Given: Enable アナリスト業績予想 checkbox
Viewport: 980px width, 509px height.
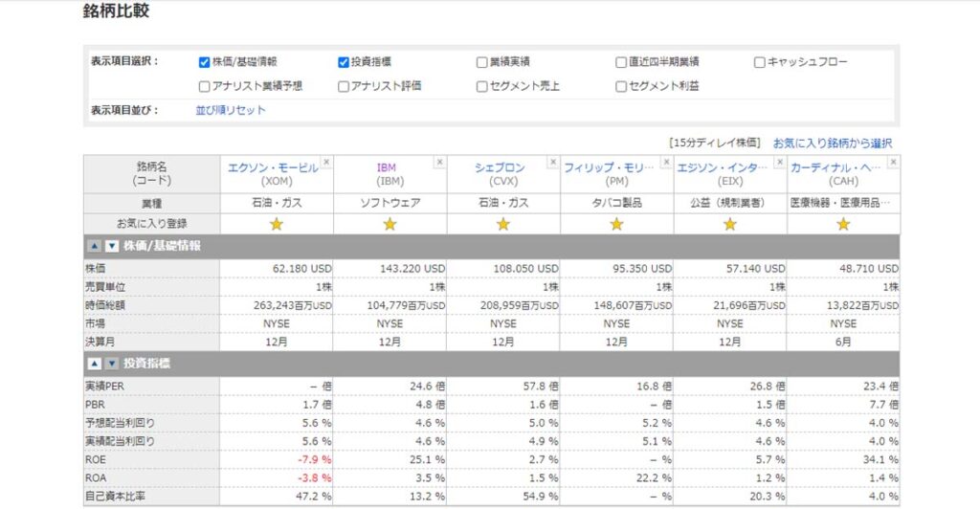Looking at the screenshot, I should pyautogui.click(x=205, y=86).
